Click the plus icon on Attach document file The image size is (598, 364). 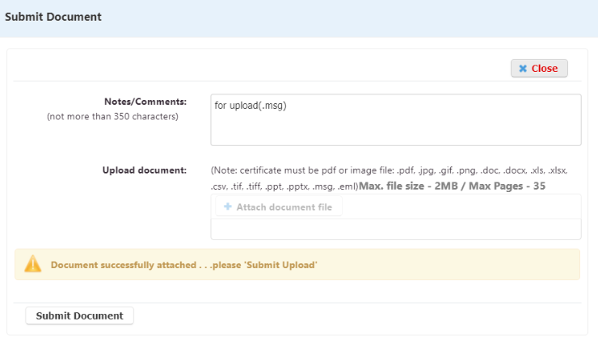[x=228, y=207]
